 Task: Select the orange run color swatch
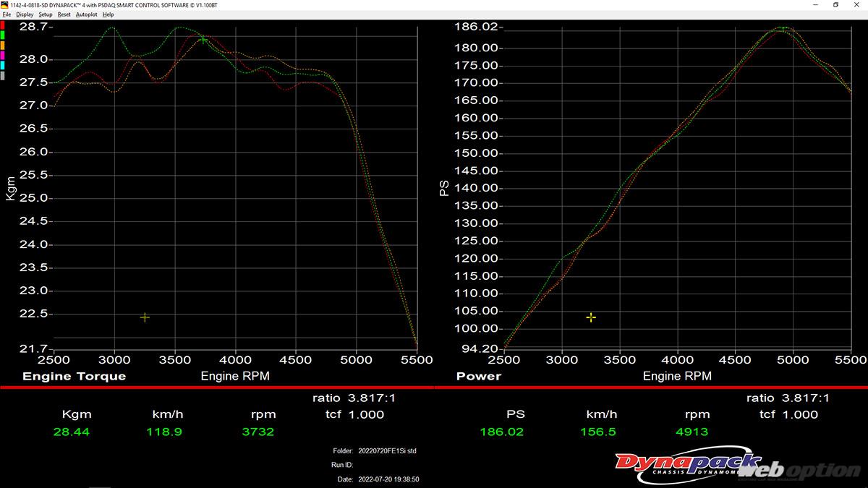[3, 45]
